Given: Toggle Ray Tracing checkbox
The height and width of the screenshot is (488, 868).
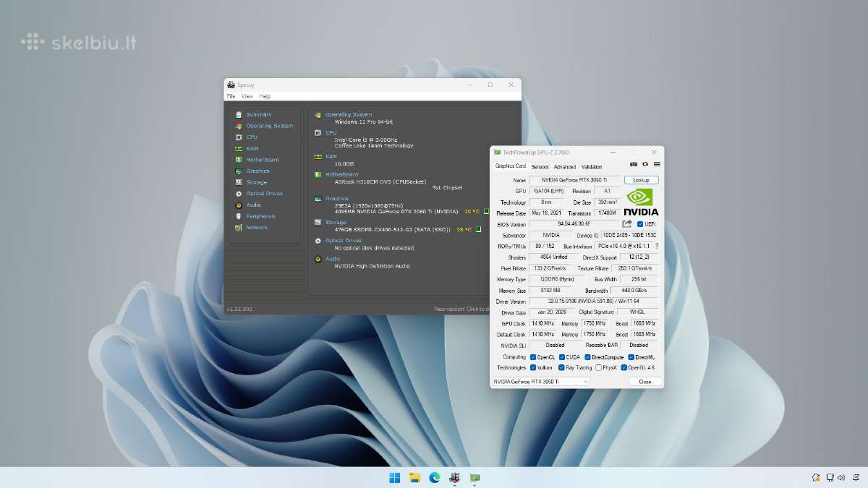Looking at the screenshot, I should pos(561,367).
